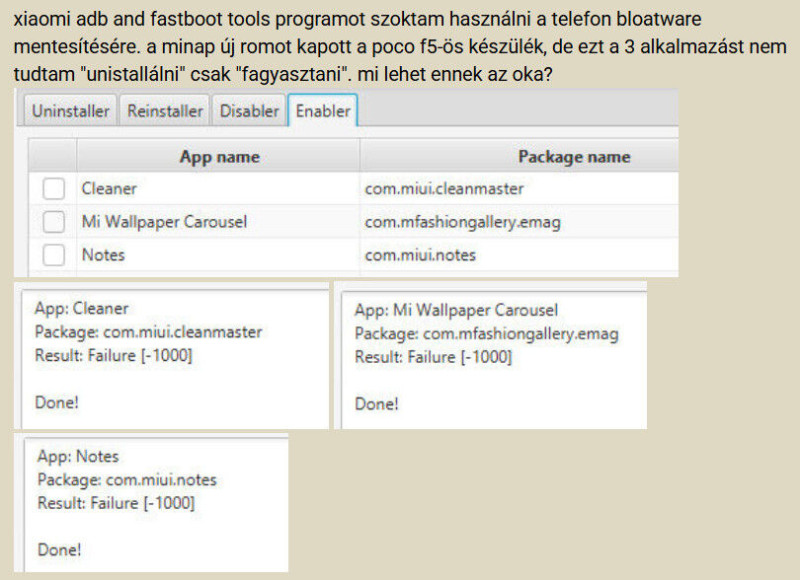800x580 pixels.
Task: Tick the Mi Wallpaper Carousel checkbox
Action: 54,221
